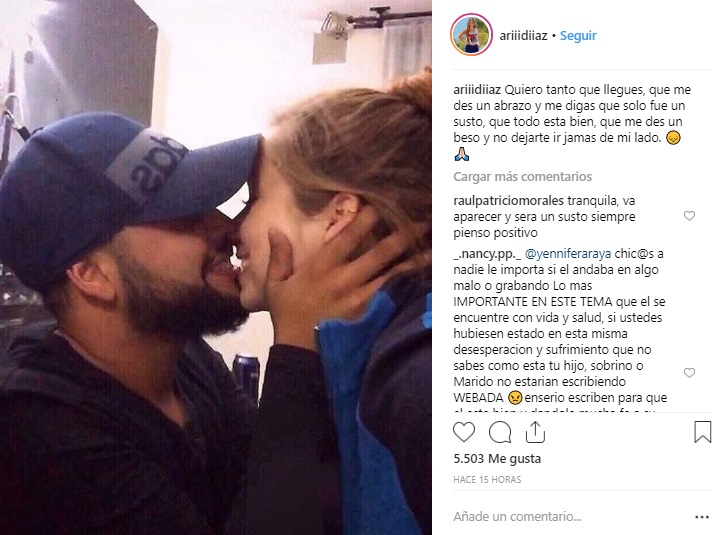The height and width of the screenshot is (535, 713).
Task: Open ariiidiiaz username in header
Action: pyautogui.click(x=523, y=35)
